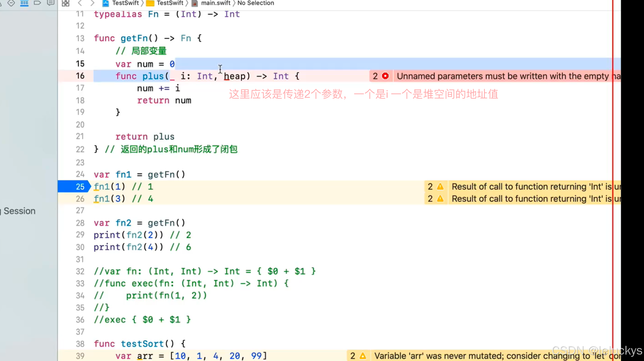Open the test navigator diamond icon

[x=11, y=3]
